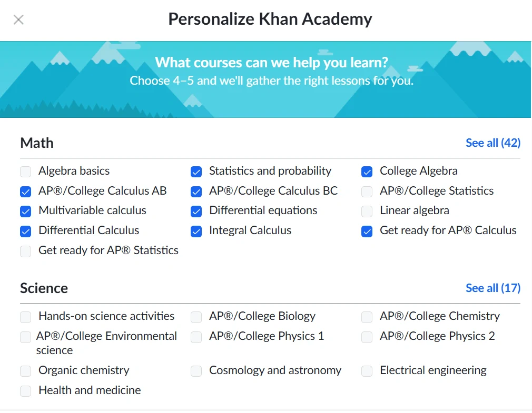Open See all (17) Science courses
The height and width of the screenshot is (413, 532).
[492, 288]
